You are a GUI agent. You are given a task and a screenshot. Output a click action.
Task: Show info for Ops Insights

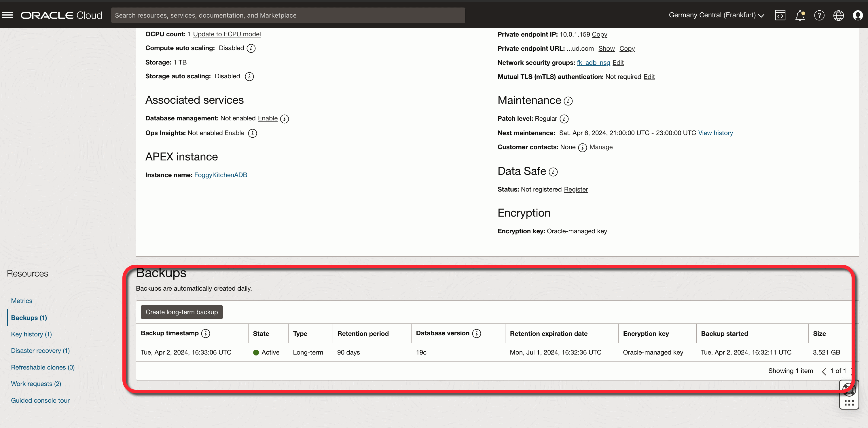[252, 133]
